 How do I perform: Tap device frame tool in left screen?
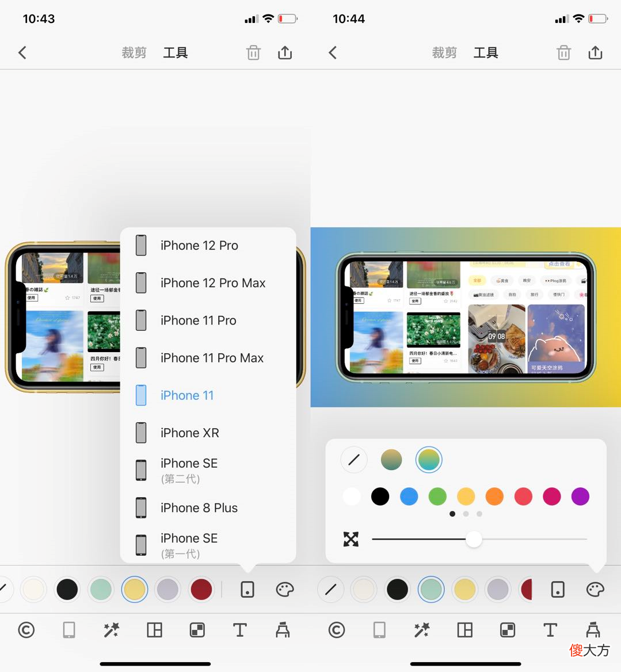click(69, 631)
